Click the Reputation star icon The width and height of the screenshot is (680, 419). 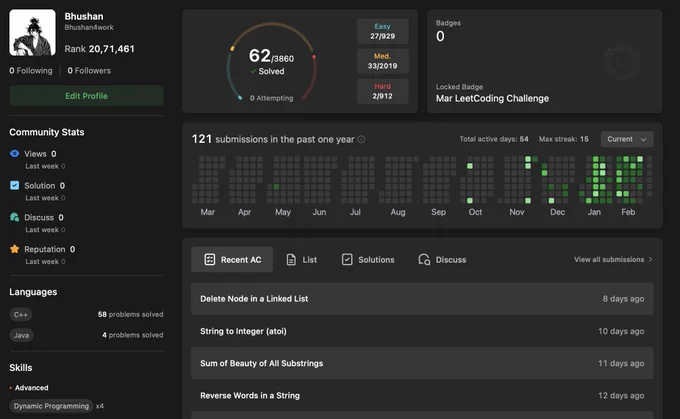[x=14, y=249]
